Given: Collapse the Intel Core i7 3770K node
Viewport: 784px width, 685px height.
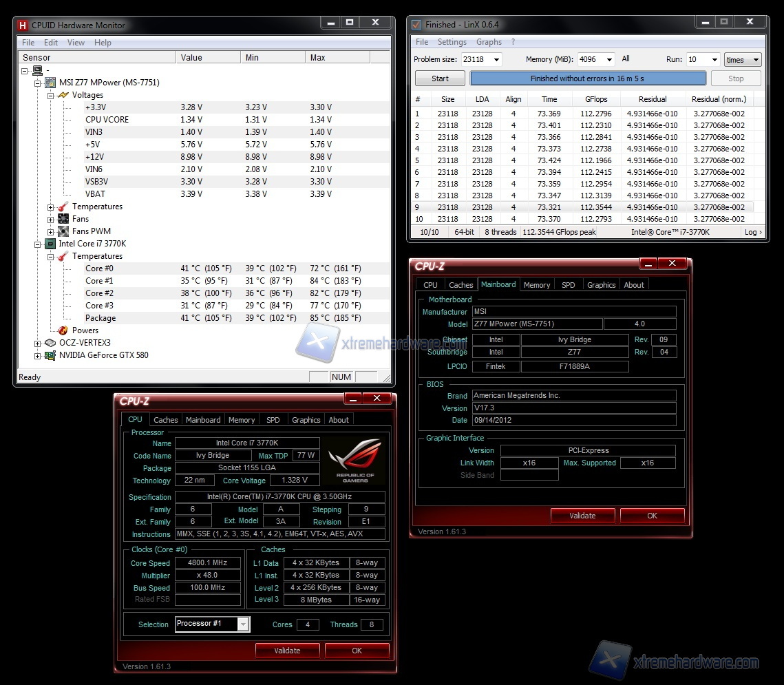Looking at the screenshot, I should (x=38, y=244).
